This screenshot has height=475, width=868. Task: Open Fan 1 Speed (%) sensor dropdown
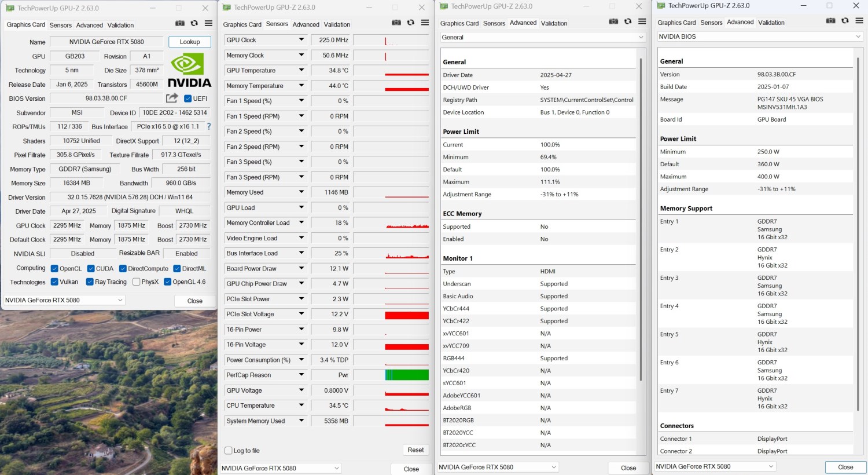pos(301,101)
